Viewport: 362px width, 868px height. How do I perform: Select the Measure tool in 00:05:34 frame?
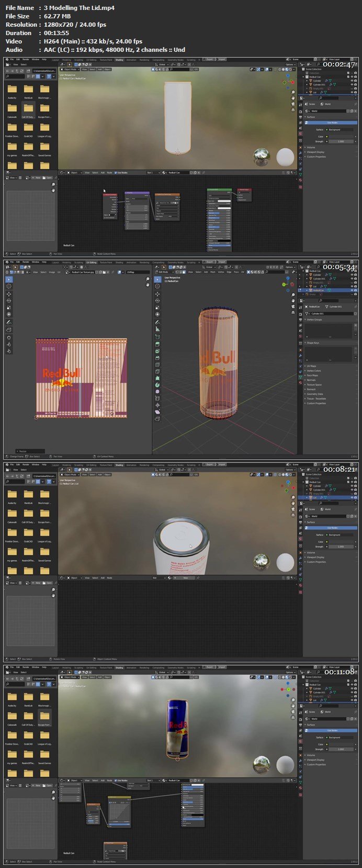pyautogui.click(x=157, y=329)
